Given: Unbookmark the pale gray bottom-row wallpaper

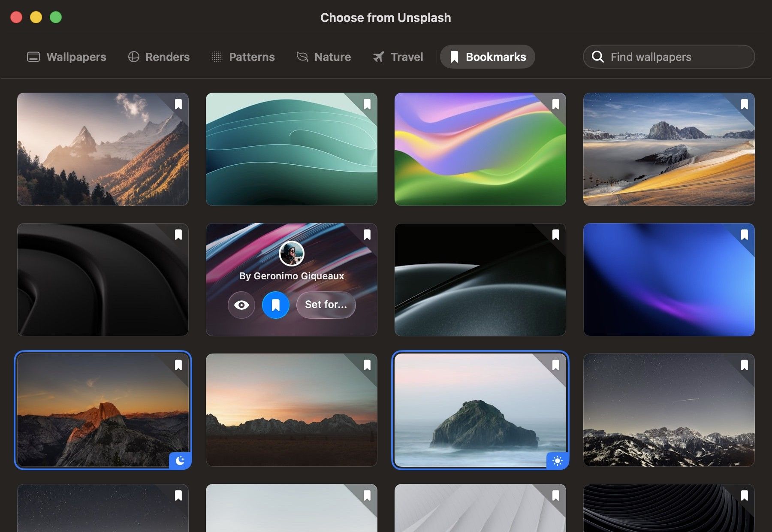Looking at the screenshot, I should (367, 496).
